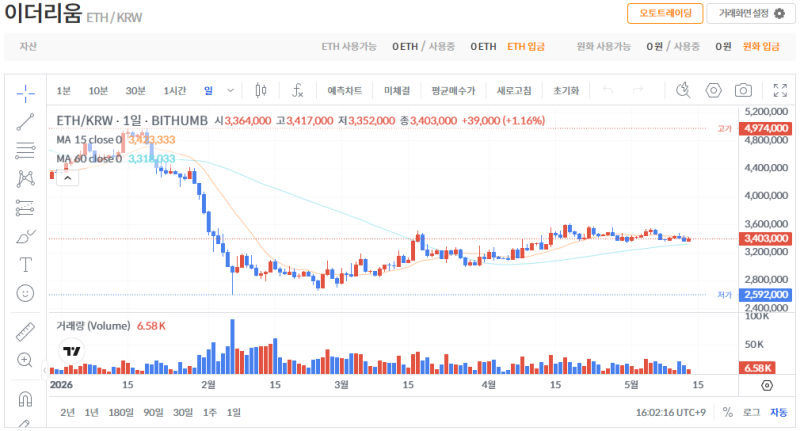Screen dimensions: 800x431
Task: Open the forecast and measurement tool
Action: [x=25, y=208]
